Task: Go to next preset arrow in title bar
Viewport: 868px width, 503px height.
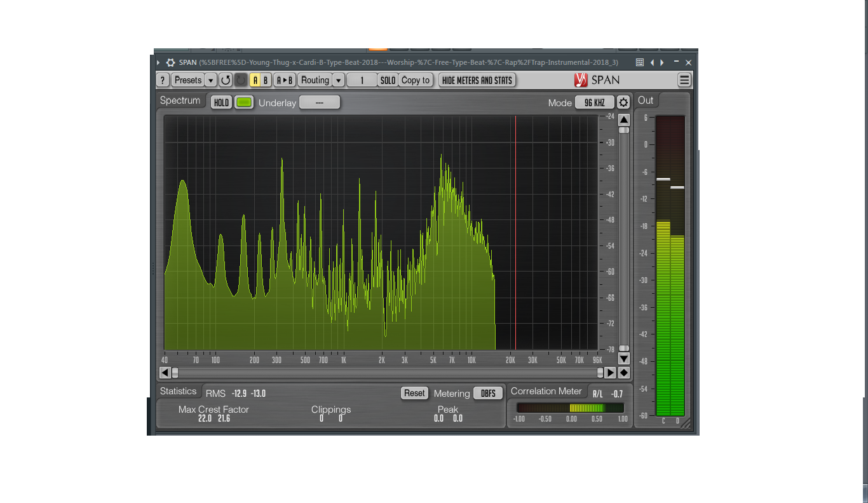Action: [x=662, y=62]
